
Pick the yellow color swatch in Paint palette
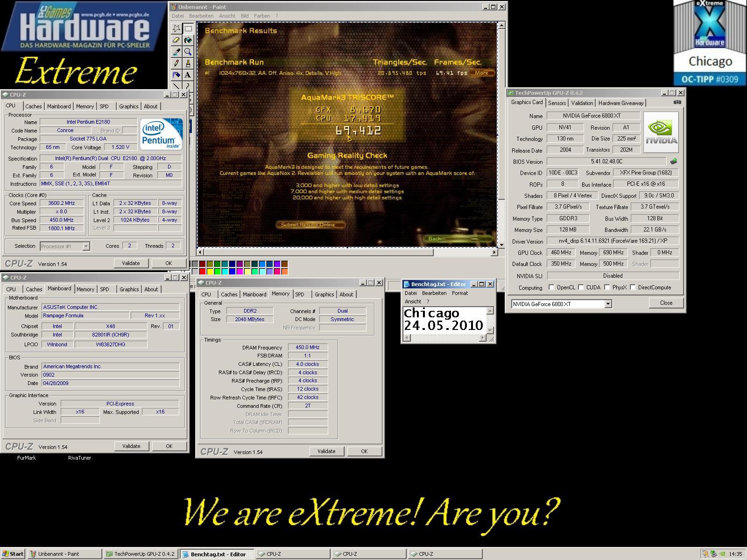[210, 272]
